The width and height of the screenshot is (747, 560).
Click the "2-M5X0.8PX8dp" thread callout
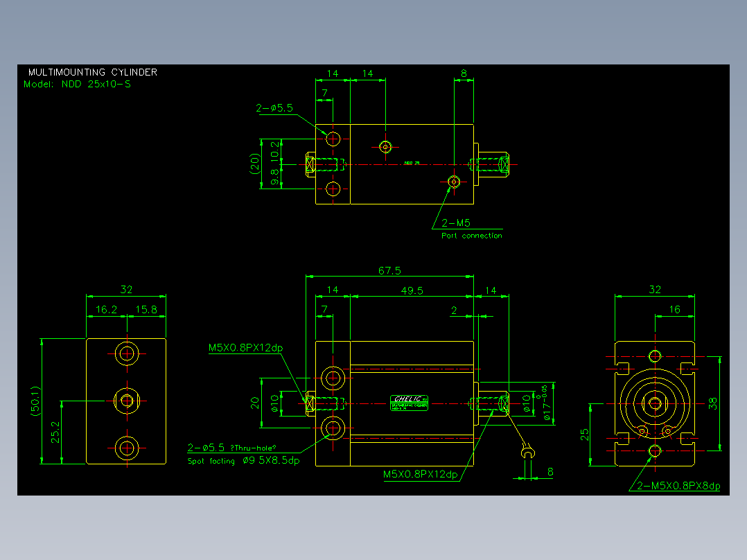tap(678, 486)
